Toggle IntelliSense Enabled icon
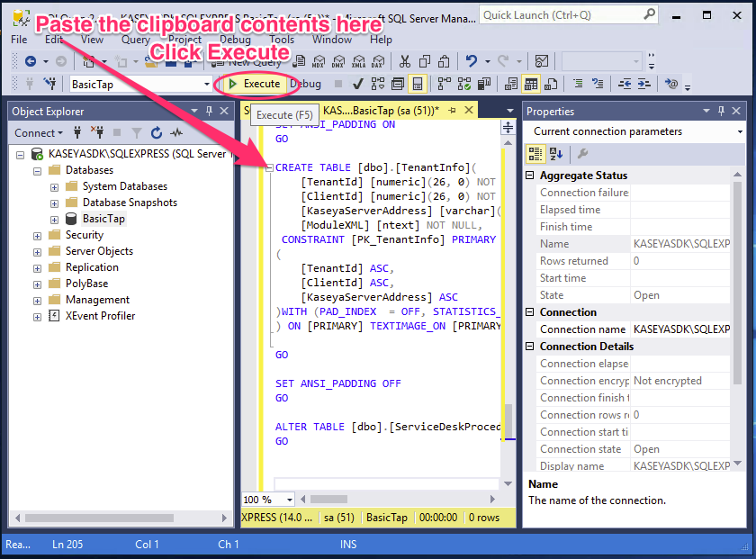The width and height of the screenshot is (756, 559). 418,85
